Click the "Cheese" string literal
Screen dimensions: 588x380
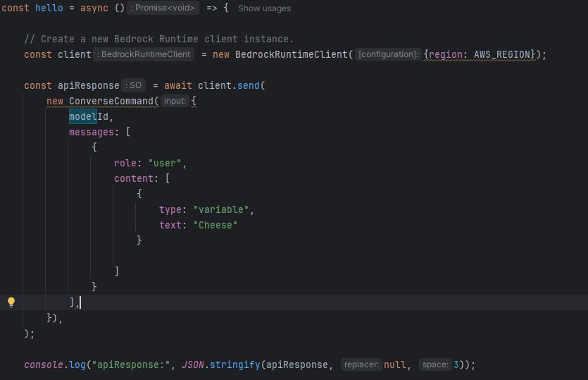(215, 225)
